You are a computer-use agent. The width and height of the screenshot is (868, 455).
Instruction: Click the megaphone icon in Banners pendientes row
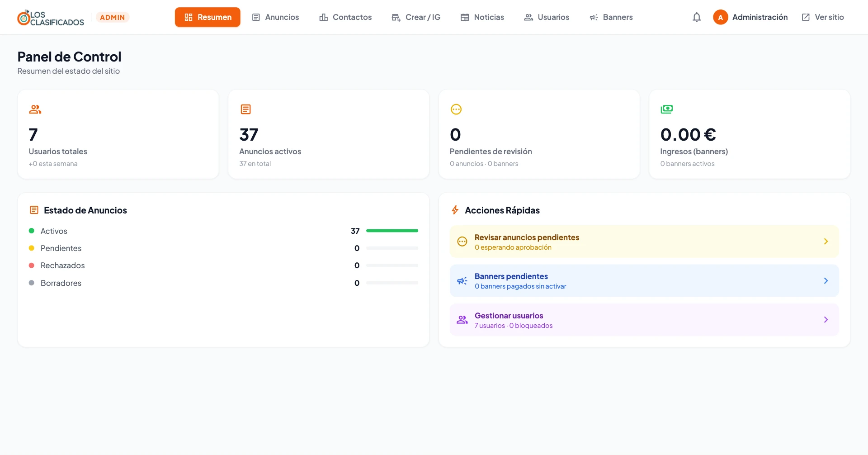click(462, 281)
